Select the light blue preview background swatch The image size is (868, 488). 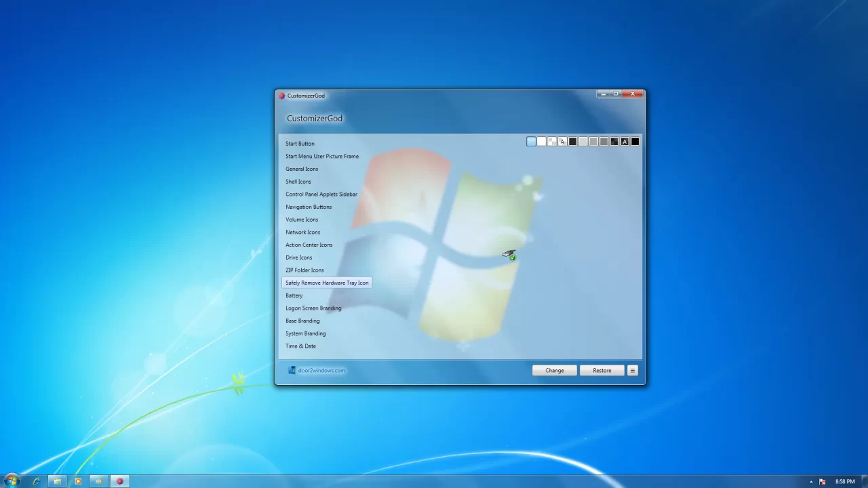(x=531, y=141)
